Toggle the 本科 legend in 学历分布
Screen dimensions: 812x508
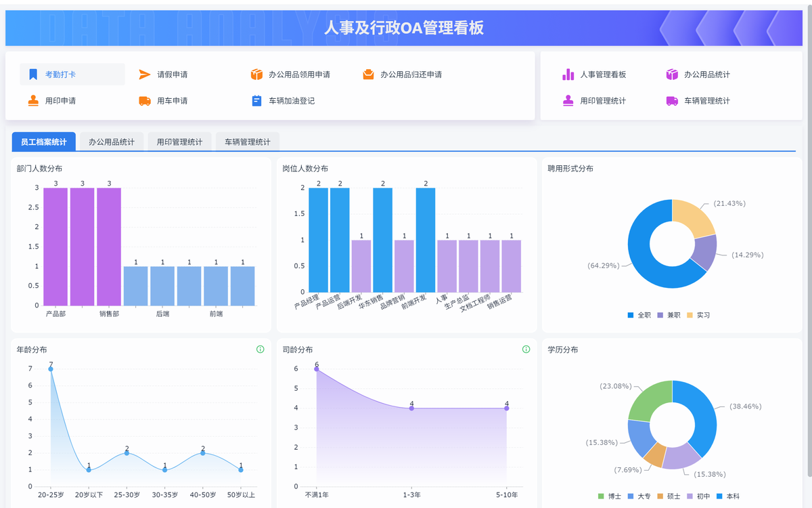[x=728, y=496]
